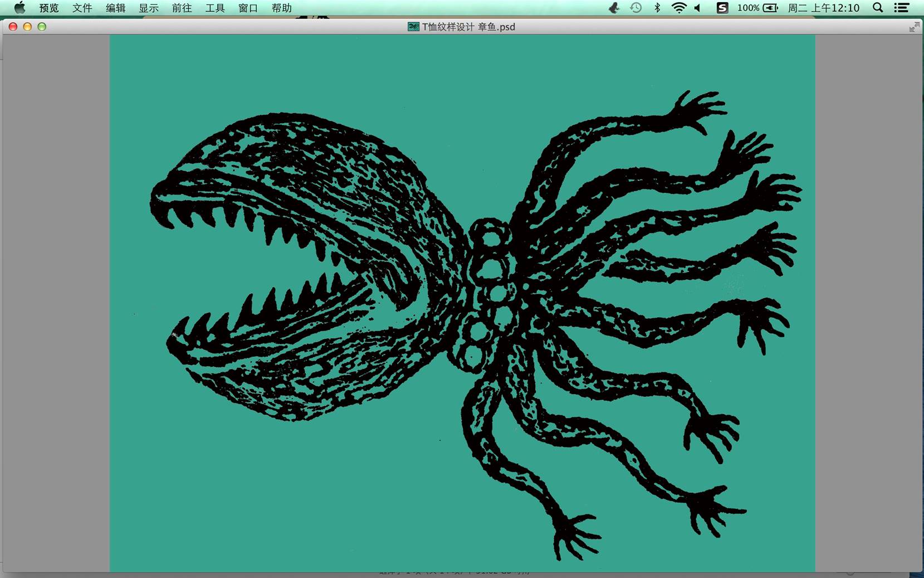The image size is (924, 578).
Task: Click the window title T恤纹样设计 章鱼.psd
Action: (x=468, y=27)
